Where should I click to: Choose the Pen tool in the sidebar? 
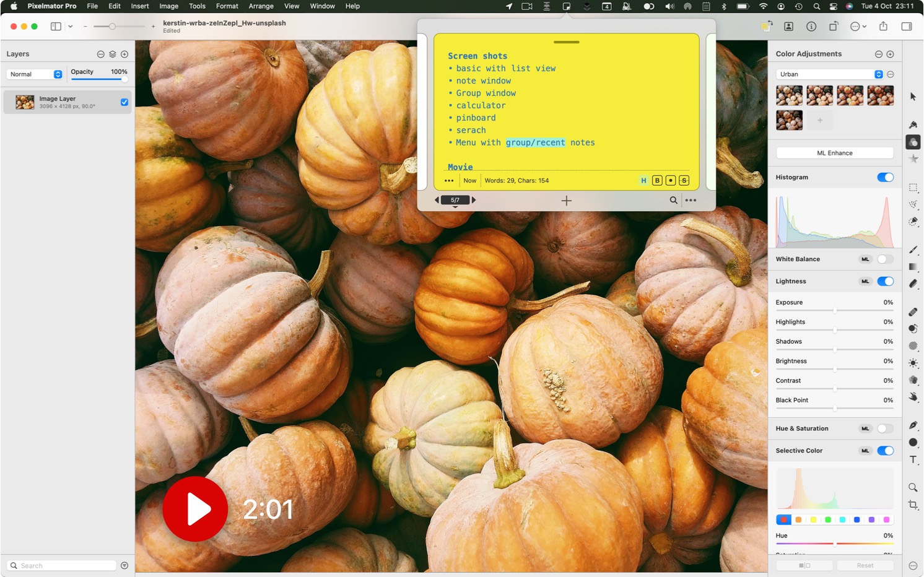point(913,425)
